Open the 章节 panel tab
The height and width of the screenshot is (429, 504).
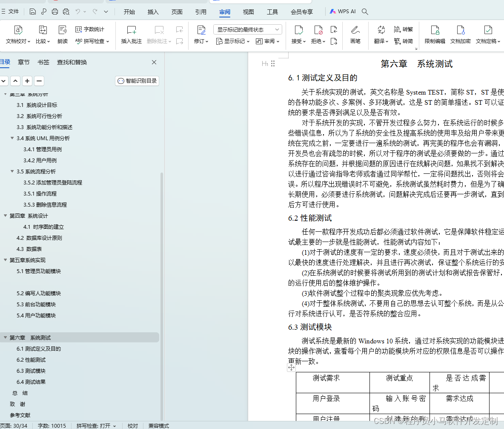pyautogui.click(x=23, y=62)
